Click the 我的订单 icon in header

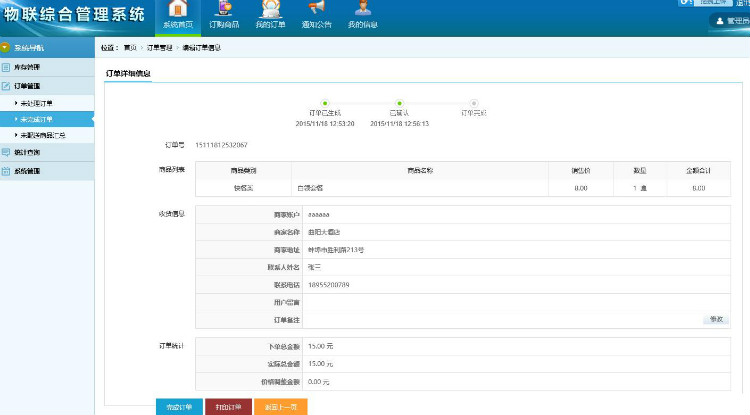pyautogui.click(x=269, y=9)
